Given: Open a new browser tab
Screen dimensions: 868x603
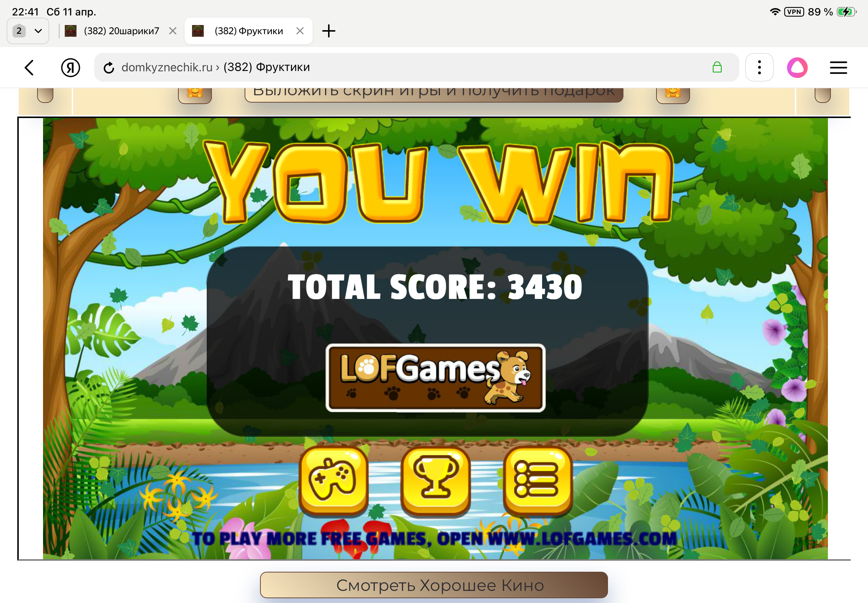Looking at the screenshot, I should 328,31.
